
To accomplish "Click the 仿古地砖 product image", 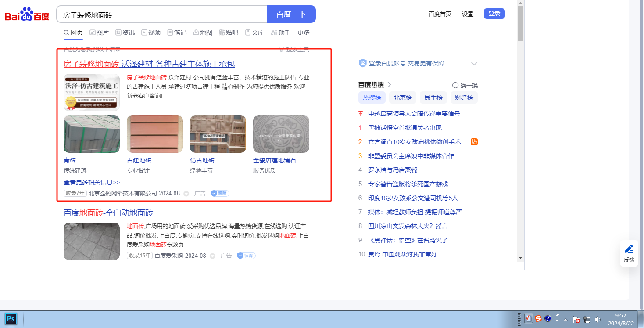I will click(218, 134).
